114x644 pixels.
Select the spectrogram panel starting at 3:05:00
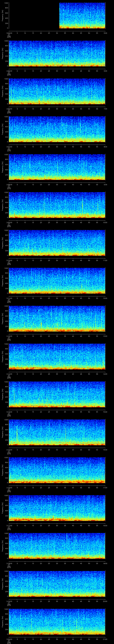click(57, 53)
